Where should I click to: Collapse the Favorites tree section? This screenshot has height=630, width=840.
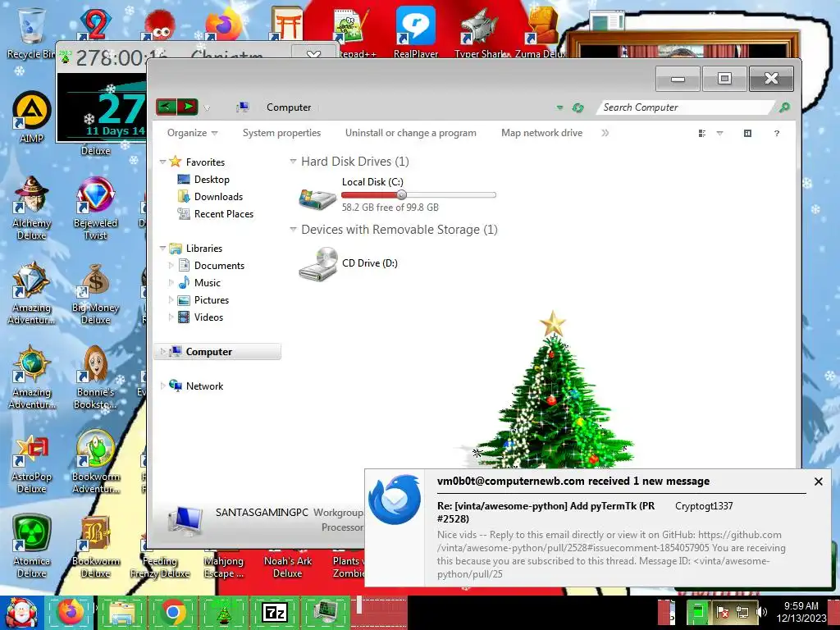(162, 162)
